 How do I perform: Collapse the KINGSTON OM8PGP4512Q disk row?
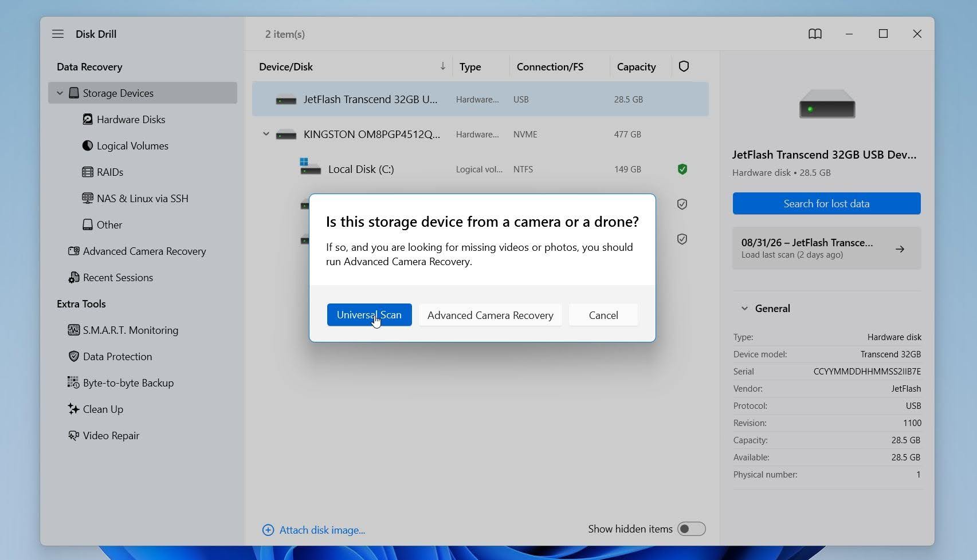[x=266, y=134]
